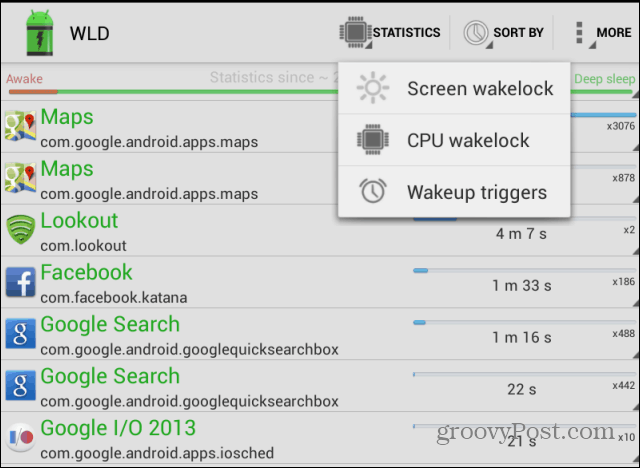
Task: Select Wakeup triggers entry
Action: (454, 192)
